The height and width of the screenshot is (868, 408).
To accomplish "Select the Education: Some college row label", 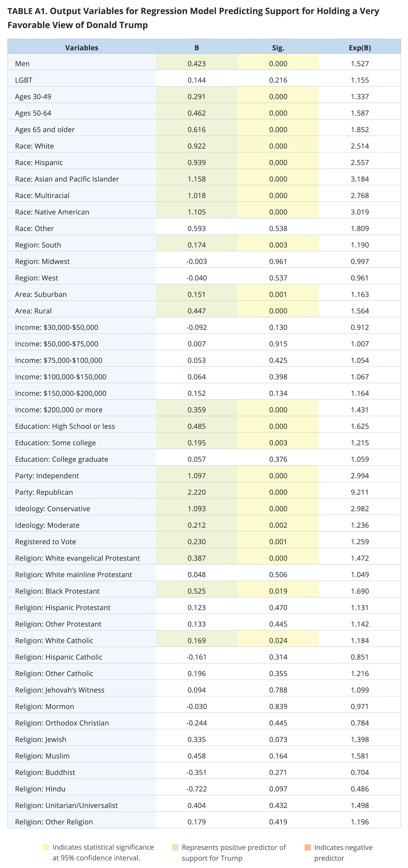I will tap(55, 443).
